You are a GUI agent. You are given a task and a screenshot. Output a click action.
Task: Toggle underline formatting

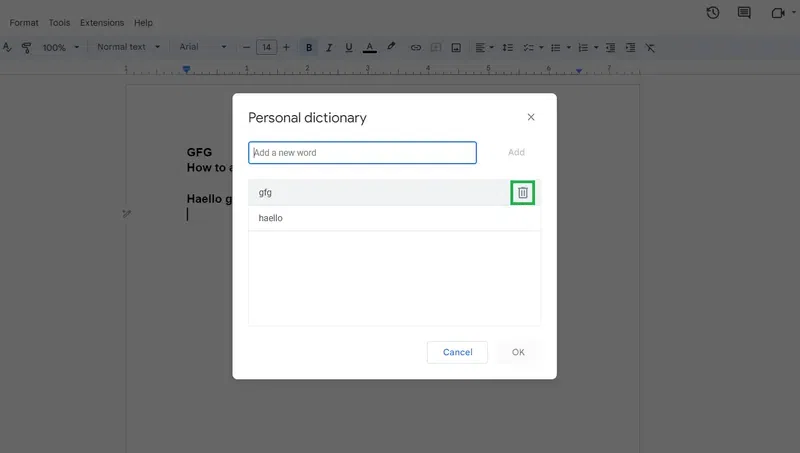point(348,47)
